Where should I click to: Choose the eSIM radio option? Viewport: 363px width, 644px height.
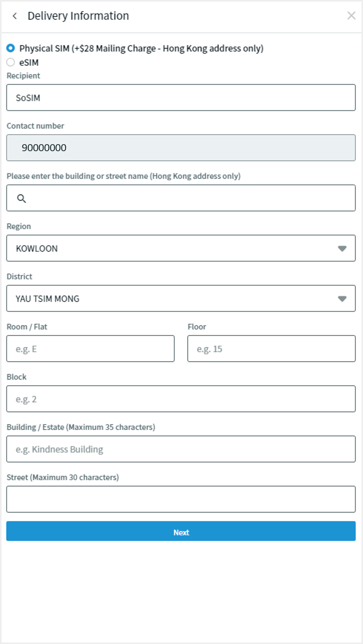pyautogui.click(x=11, y=62)
